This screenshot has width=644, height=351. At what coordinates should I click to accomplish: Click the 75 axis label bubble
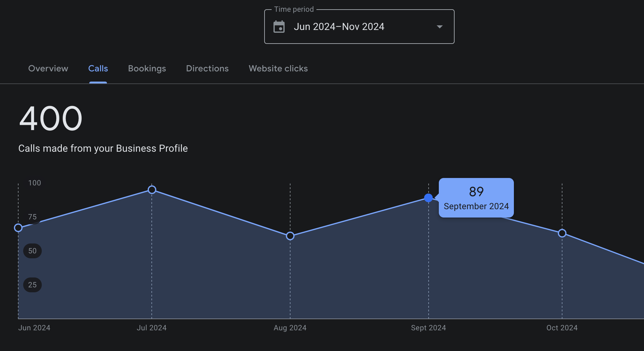(x=32, y=217)
